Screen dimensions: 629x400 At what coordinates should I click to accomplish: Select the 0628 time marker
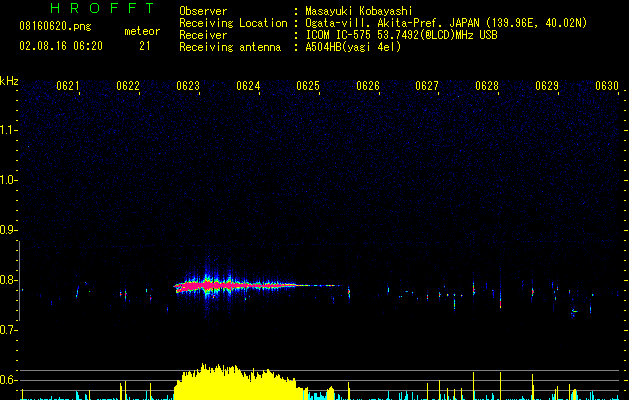[487, 87]
